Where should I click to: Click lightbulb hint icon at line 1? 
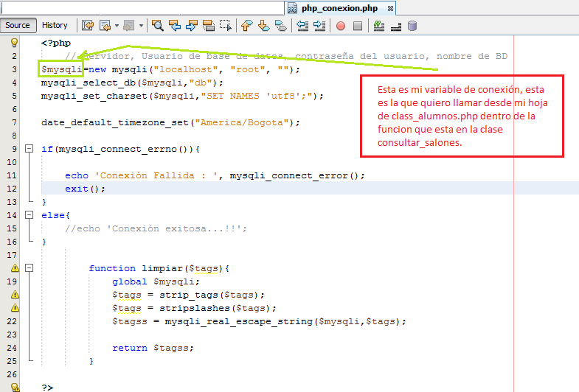point(14,43)
